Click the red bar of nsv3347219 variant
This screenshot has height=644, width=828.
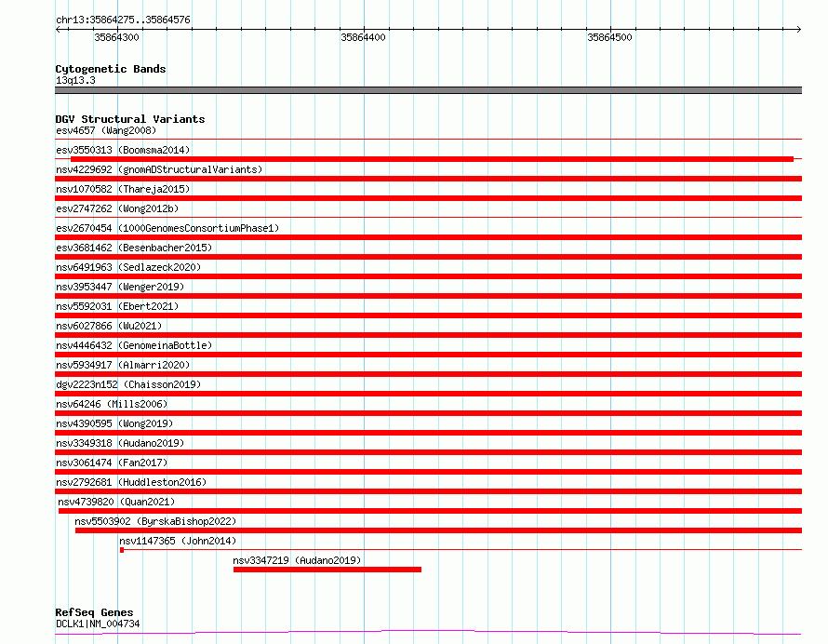tap(327, 570)
